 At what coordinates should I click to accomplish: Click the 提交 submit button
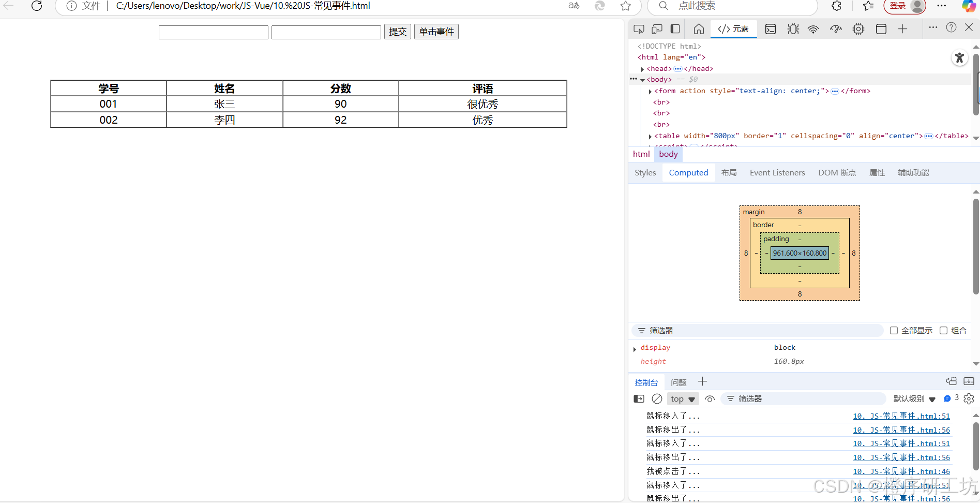(x=397, y=32)
